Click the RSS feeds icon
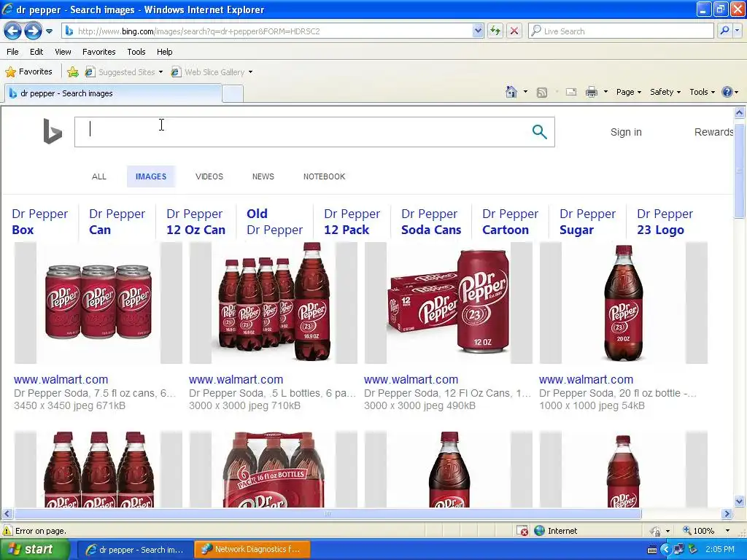747x560 pixels. [542, 93]
